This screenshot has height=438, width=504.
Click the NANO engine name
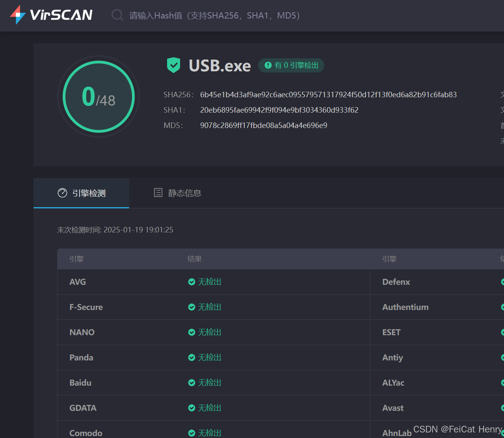pyautogui.click(x=82, y=332)
